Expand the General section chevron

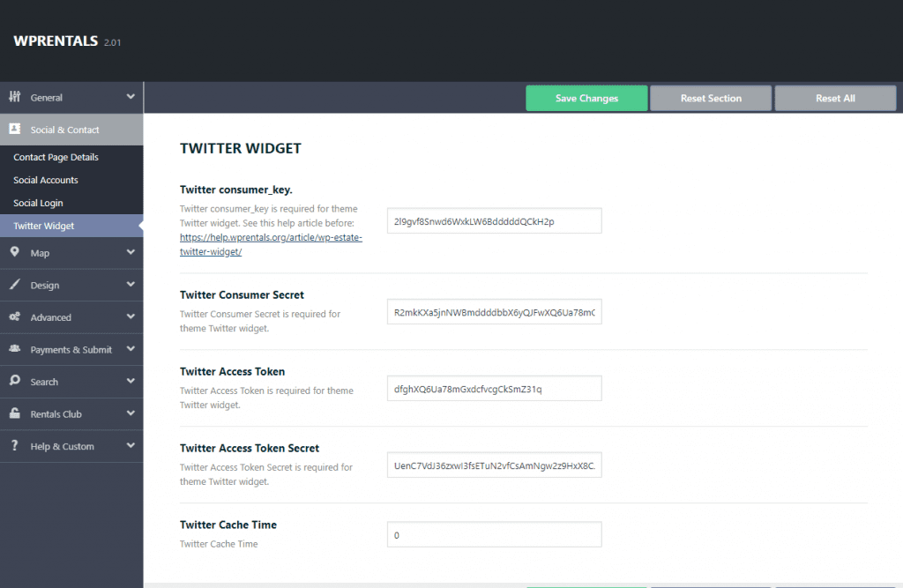click(131, 97)
